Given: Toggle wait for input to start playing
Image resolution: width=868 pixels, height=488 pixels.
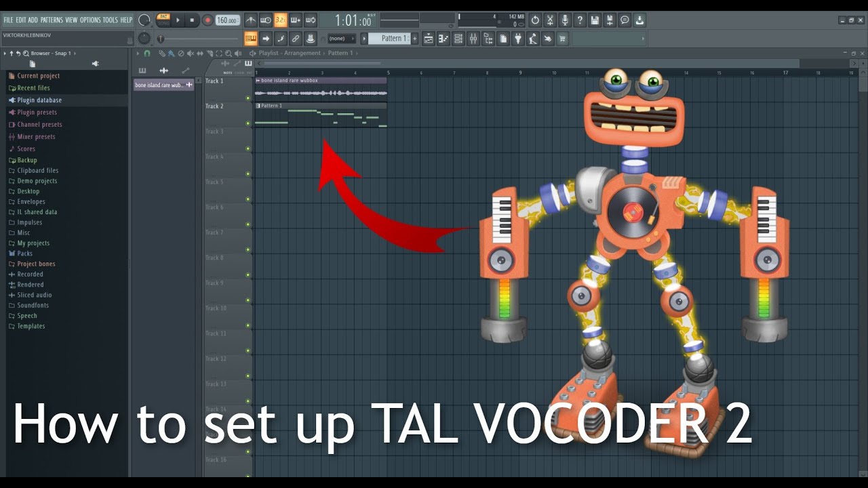Looking at the screenshot, I should 265,20.
